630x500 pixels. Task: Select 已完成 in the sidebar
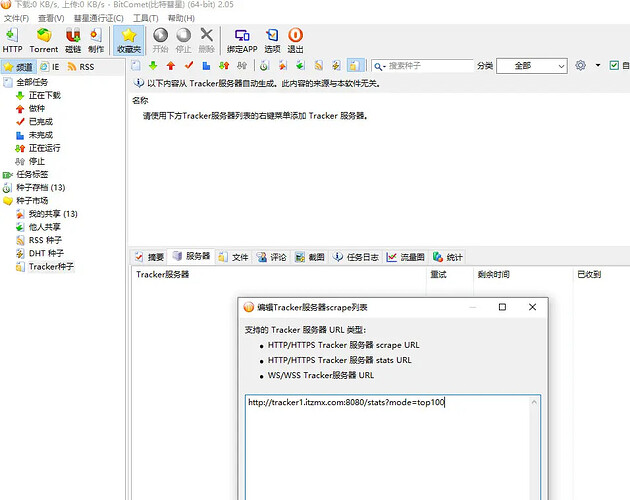click(41, 122)
